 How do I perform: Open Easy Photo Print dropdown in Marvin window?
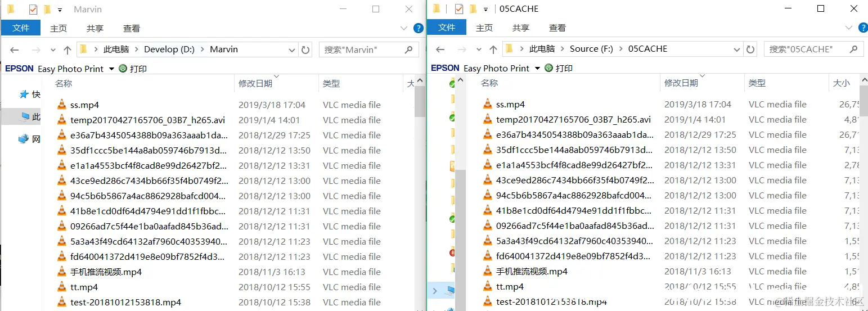pos(111,69)
